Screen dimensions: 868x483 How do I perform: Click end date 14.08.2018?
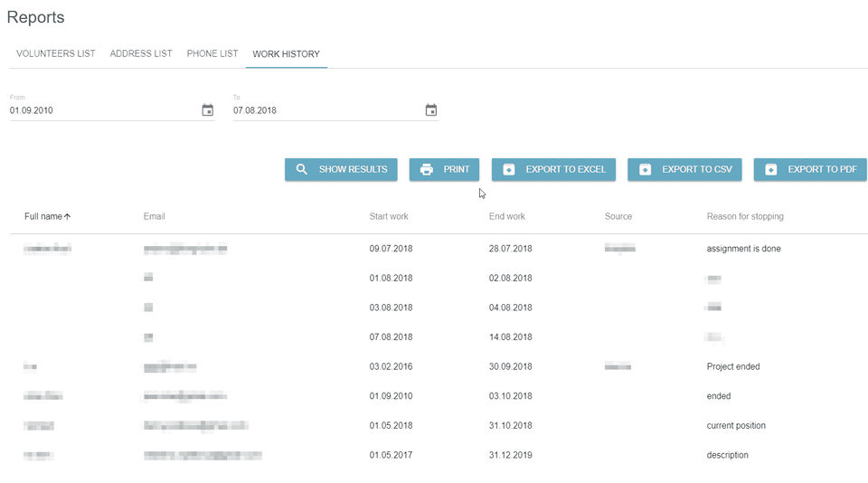510,336
